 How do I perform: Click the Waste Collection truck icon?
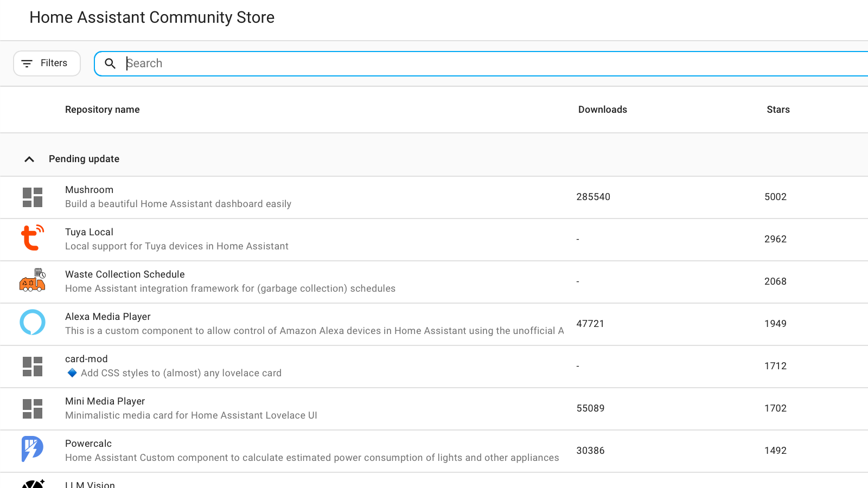[33, 280]
